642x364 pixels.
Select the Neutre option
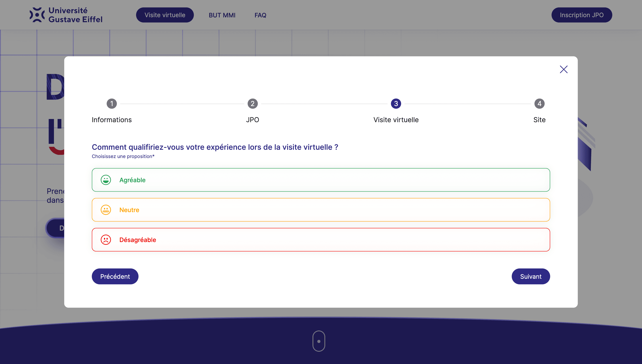tap(321, 210)
